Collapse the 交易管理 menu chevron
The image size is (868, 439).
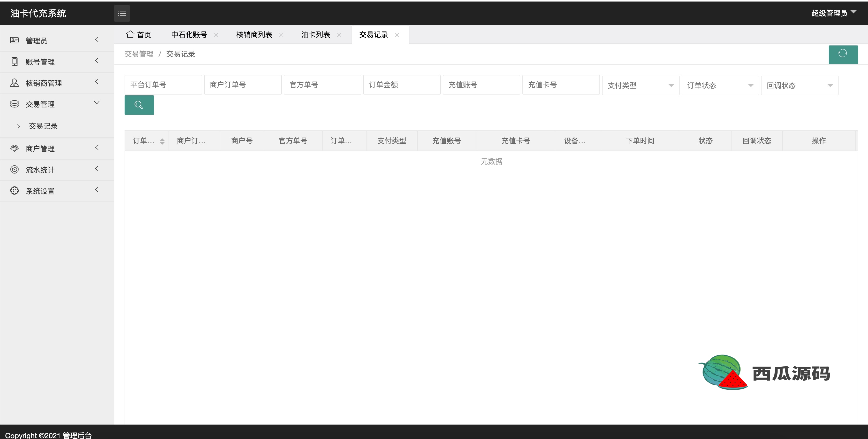(x=97, y=103)
